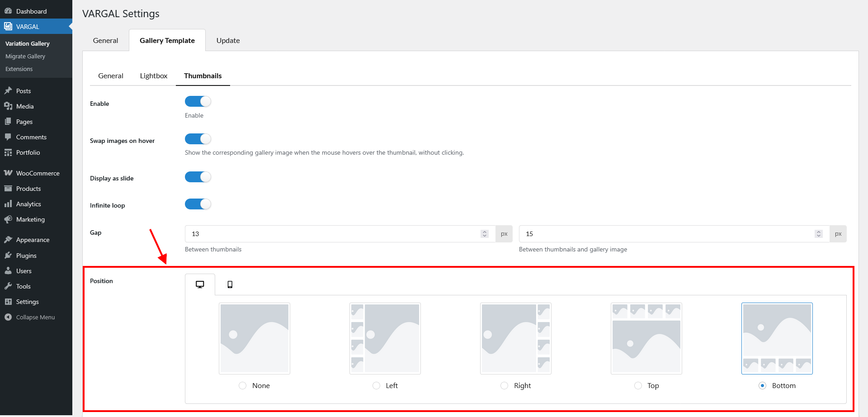Click the Tools wrench icon

point(8,286)
